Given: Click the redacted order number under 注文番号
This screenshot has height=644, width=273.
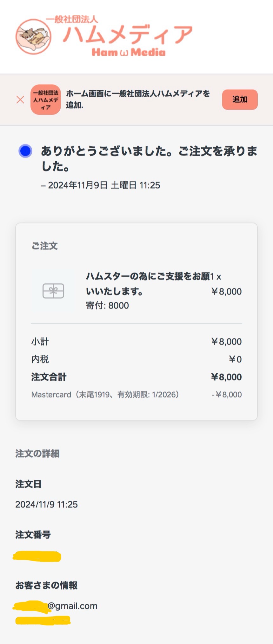Looking at the screenshot, I should (x=37, y=556).
